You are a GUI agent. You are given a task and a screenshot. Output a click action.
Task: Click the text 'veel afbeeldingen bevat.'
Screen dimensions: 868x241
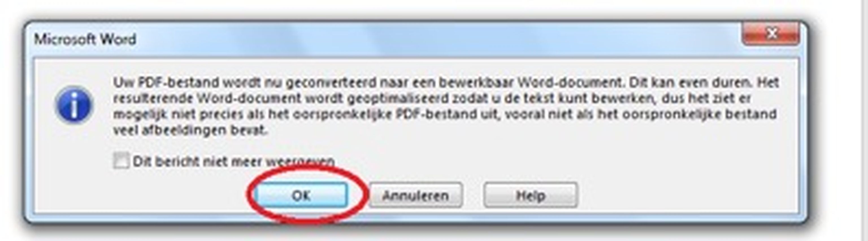click(x=190, y=130)
